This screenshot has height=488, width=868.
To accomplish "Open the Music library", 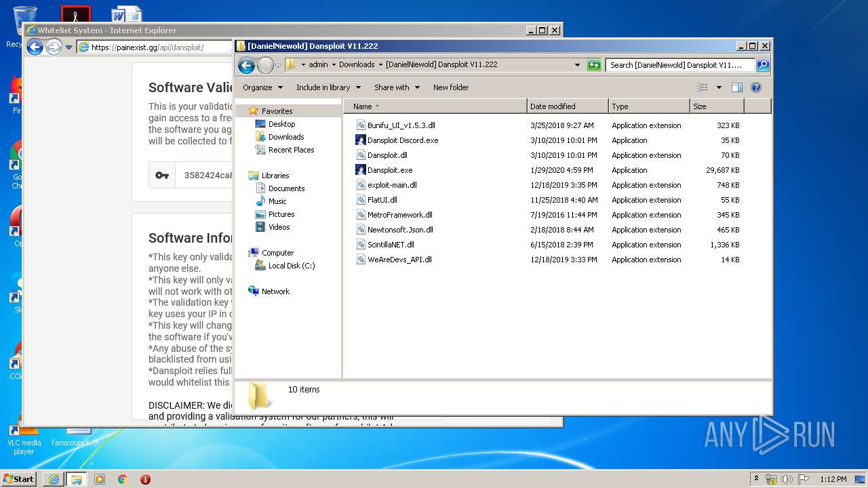I will pyautogui.click(x=277, y=201).
